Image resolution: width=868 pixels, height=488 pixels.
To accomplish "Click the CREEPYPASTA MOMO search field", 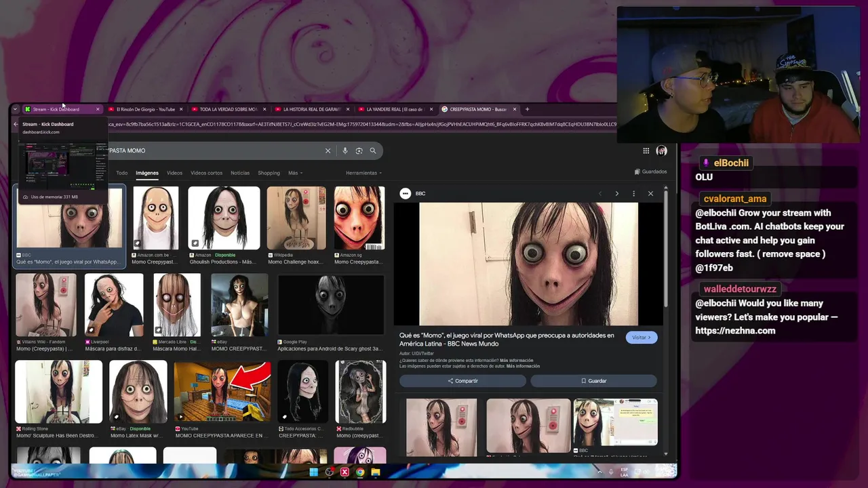I will tap(217, 150).
